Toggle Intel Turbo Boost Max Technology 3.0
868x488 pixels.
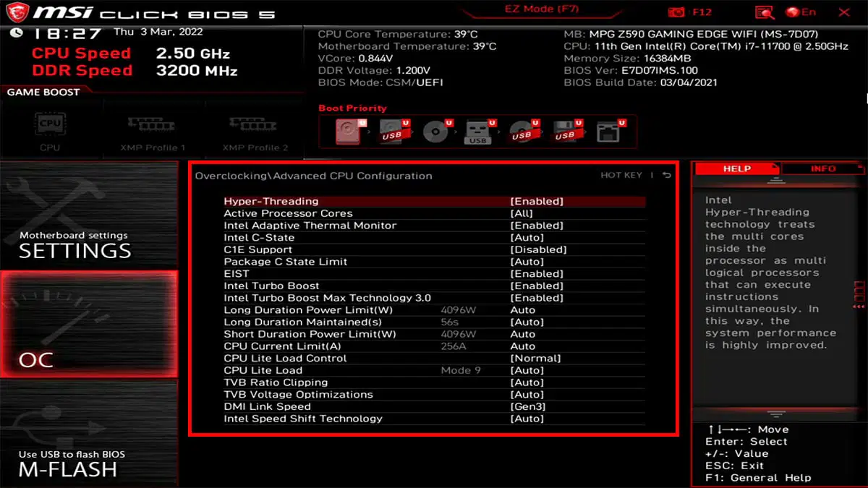pyautogui.click(x=434, y=298)
